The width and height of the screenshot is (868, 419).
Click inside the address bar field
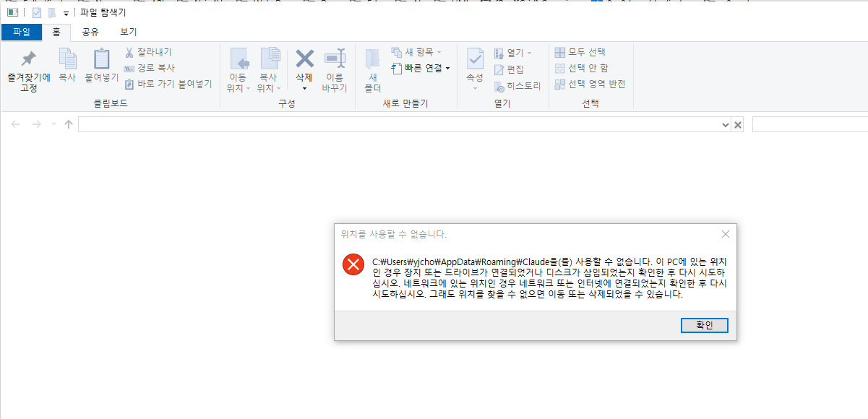(400, 124)
